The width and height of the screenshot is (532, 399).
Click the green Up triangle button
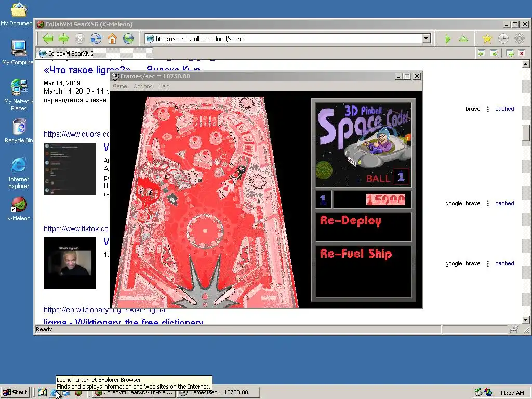[x=463, y=38]
